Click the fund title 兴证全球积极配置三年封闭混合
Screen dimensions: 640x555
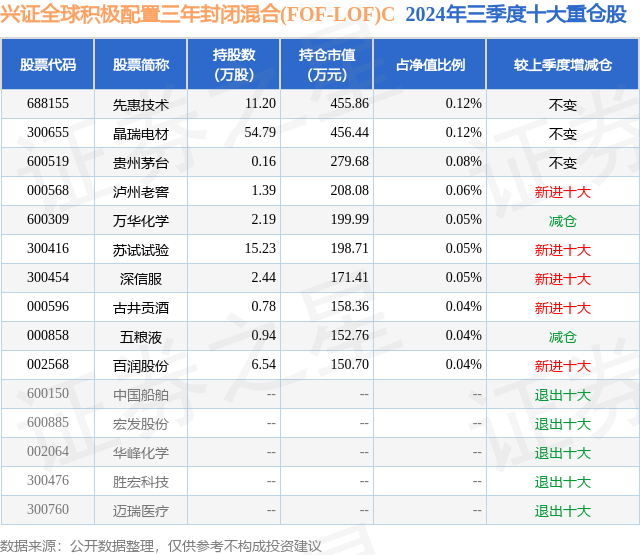click(140, 15)
